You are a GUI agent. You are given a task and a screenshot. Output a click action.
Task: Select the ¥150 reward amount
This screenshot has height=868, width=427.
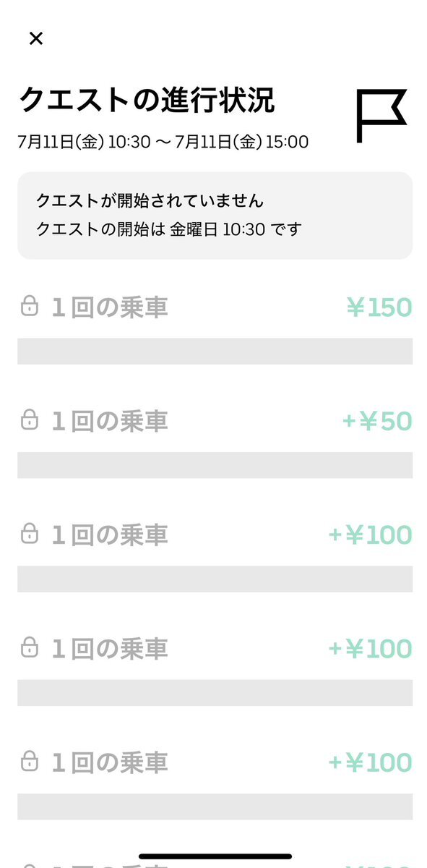[x=379, y=307]
